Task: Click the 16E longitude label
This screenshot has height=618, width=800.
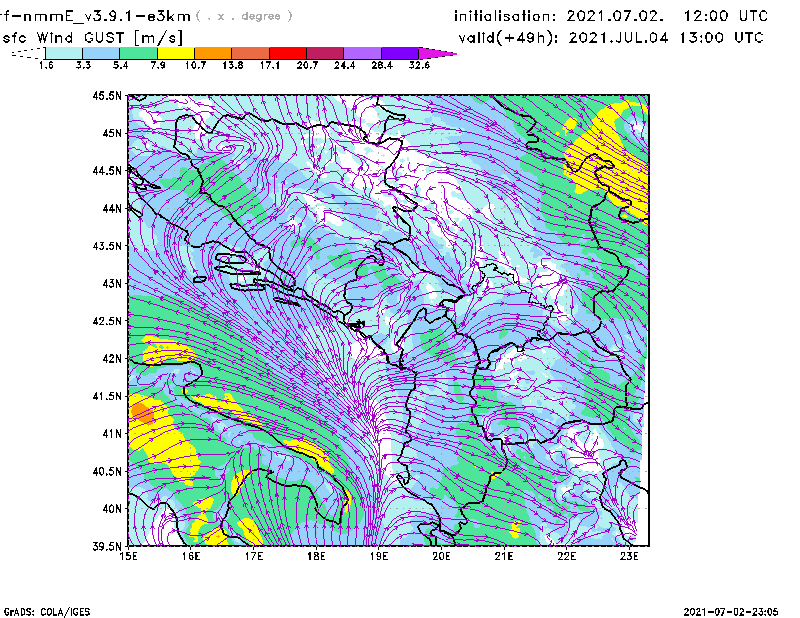Action: 191,556
